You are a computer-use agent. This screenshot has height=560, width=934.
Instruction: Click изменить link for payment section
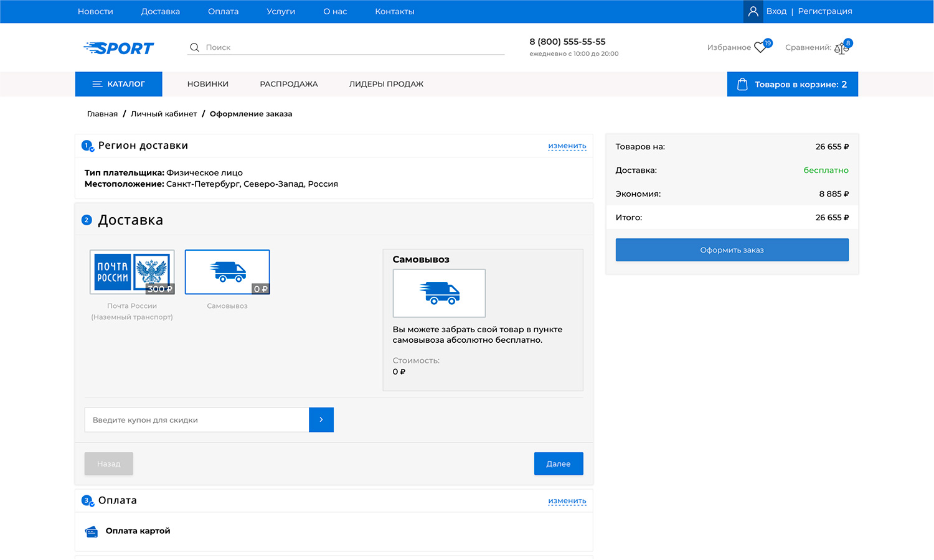click(567, 501)
